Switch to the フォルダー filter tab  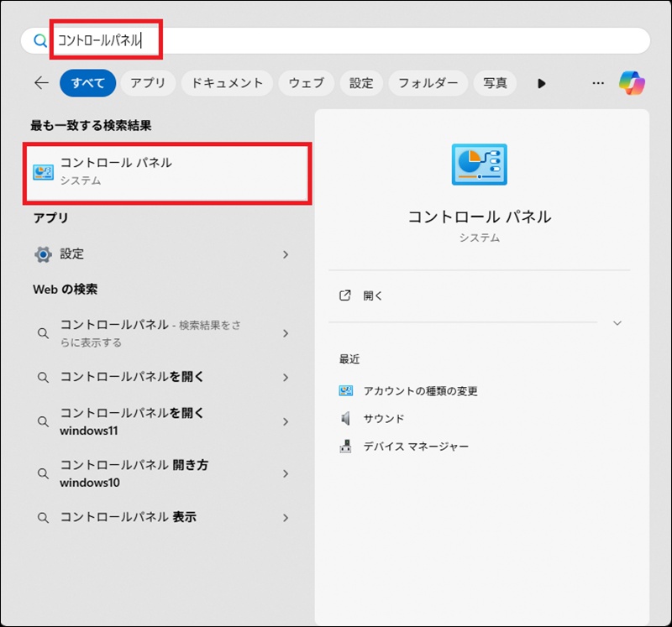tap(428, 83)
